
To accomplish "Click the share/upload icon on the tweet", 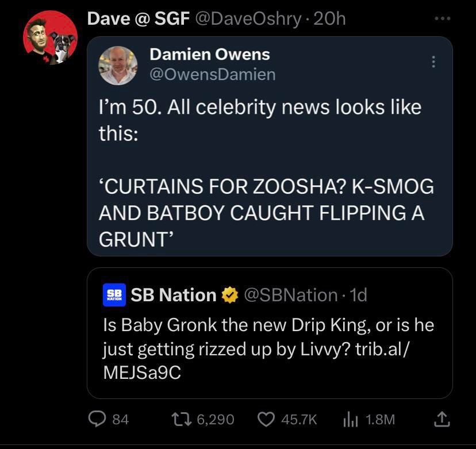I will point(442,420).
